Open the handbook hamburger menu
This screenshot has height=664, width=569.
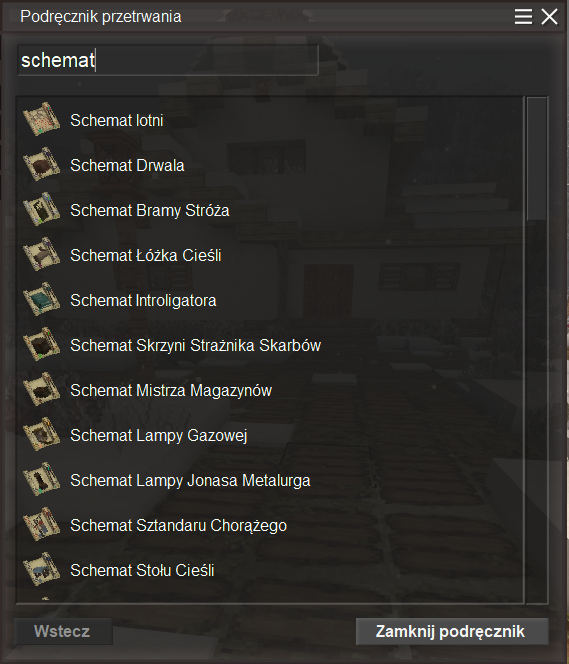coord(523,17)
